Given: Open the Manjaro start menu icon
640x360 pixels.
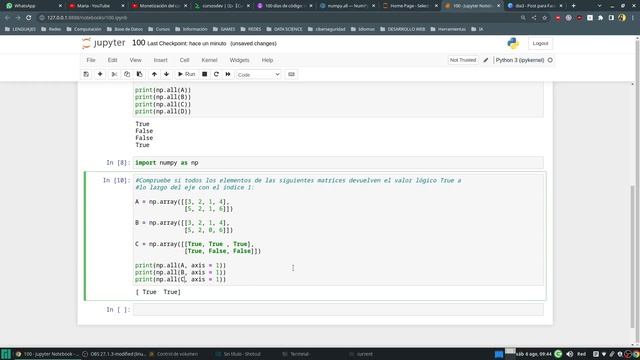Looking at the screenshot, I should point(6,354).
